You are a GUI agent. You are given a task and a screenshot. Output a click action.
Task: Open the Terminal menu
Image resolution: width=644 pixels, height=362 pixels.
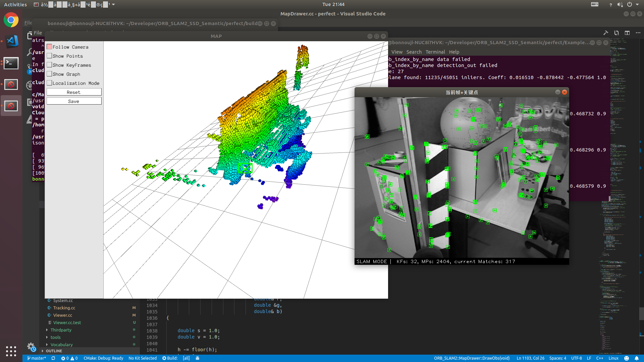pos(435,52)
